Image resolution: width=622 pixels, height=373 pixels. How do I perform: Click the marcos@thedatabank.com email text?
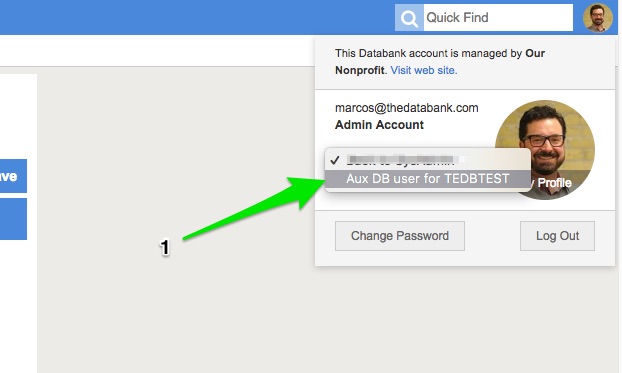pos(407,108)
